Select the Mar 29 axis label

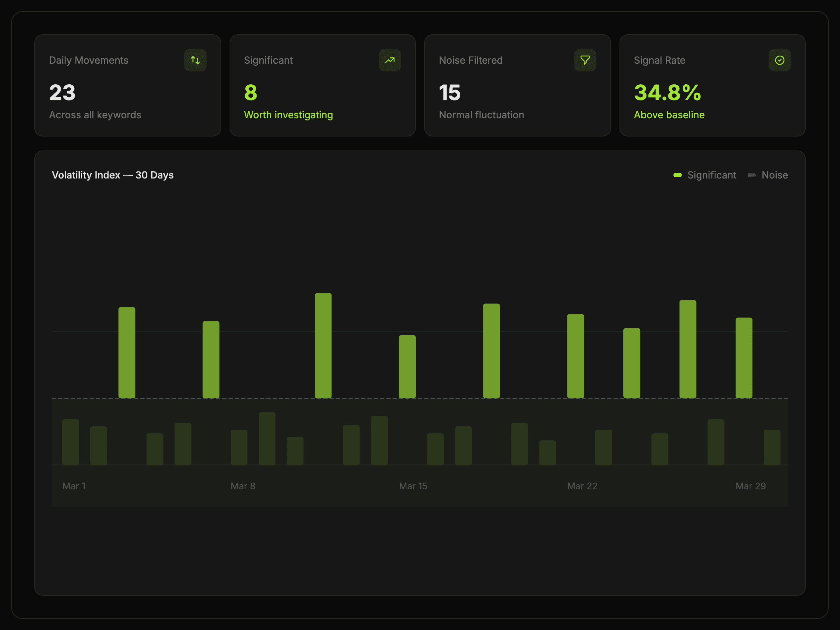coord(750,486)
